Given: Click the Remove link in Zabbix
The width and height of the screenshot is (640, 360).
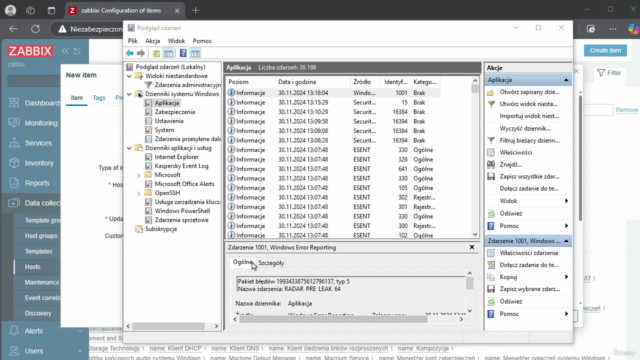Looking at the screenshot, I should (x=627, y=110).
